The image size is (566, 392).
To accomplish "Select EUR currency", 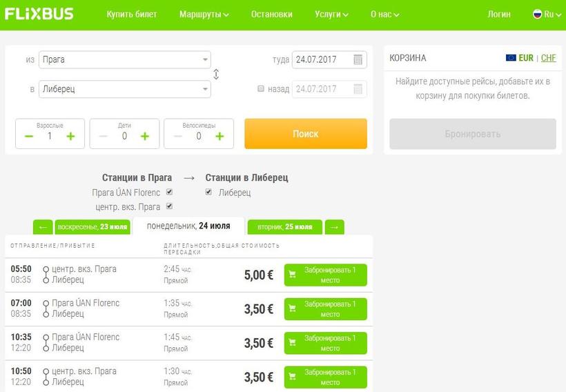I will point(526,58).
